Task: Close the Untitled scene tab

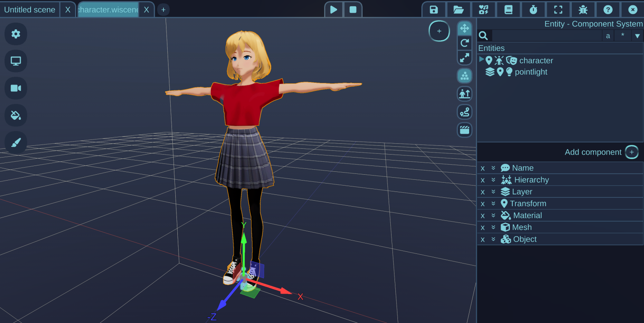Action: [x=68, y=10]
